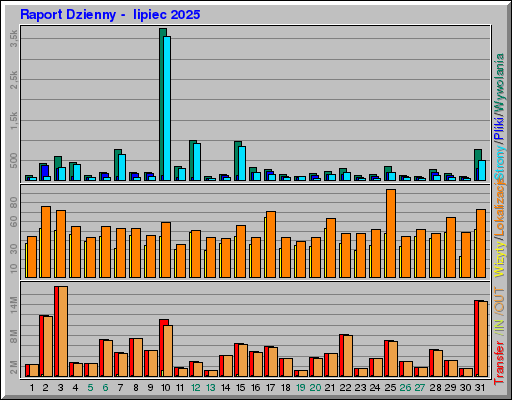Click the "14M" transfer axis value
Screen dimensions: 512x400
tap(14, 305)
